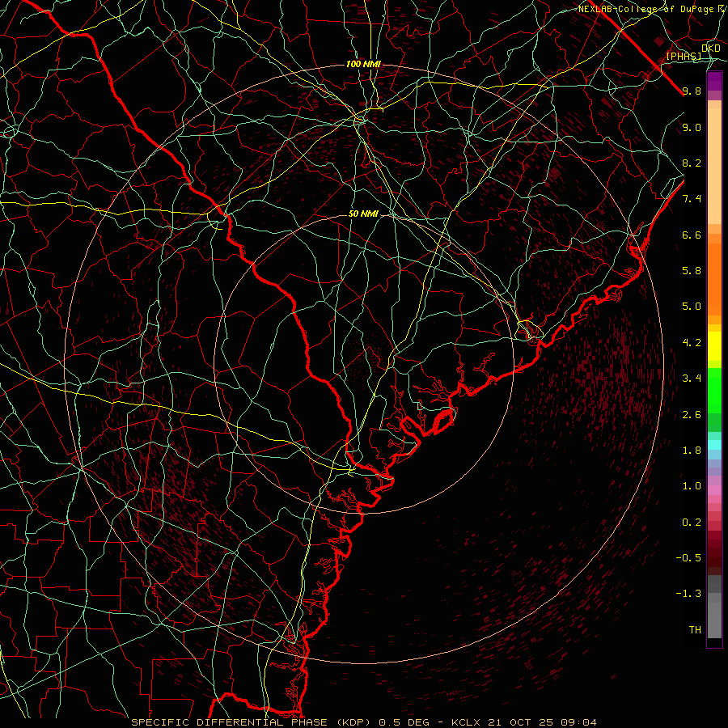Click the "50 NMI" range ring label
The width and height of the screenshot is (728, 728).
(363, 214)
